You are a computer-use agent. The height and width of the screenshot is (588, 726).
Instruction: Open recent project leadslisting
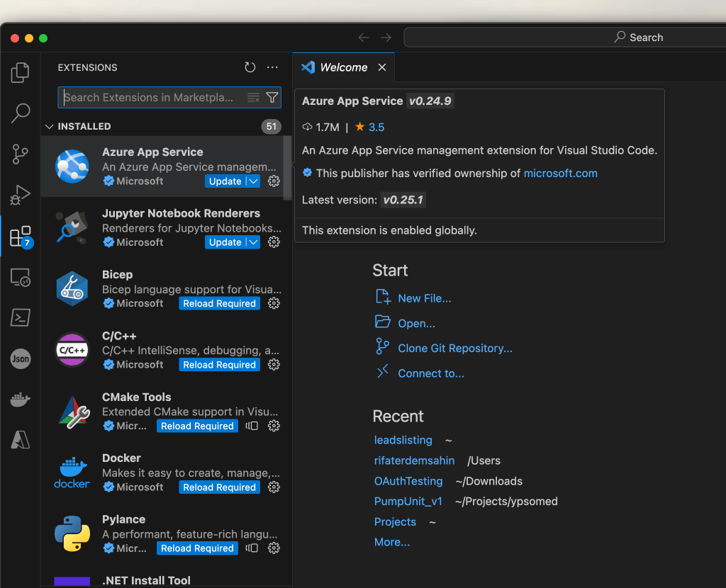403,440
